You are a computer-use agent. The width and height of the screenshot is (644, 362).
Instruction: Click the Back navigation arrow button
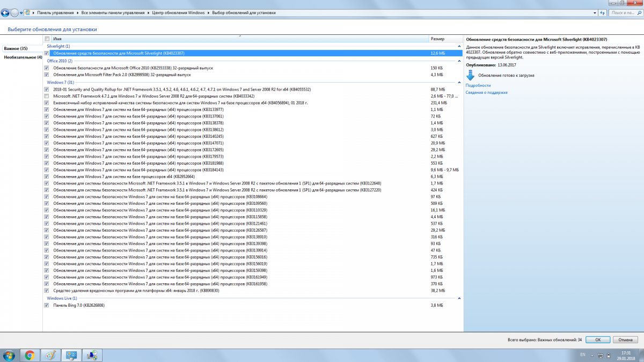5,12
